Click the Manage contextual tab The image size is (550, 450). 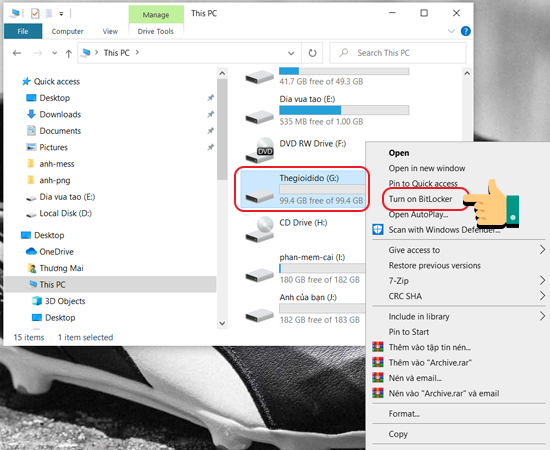(156, 15)
